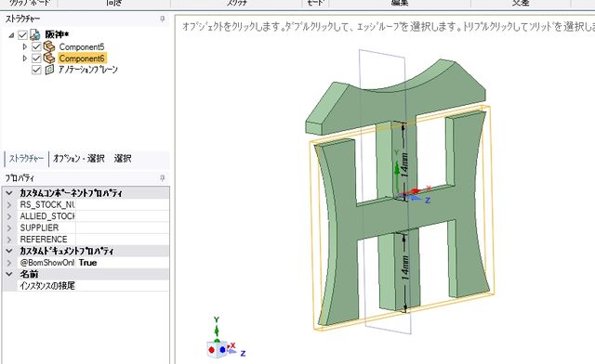
Task: Click the ALLIED_STOCK value field
Action: (122, 216)
